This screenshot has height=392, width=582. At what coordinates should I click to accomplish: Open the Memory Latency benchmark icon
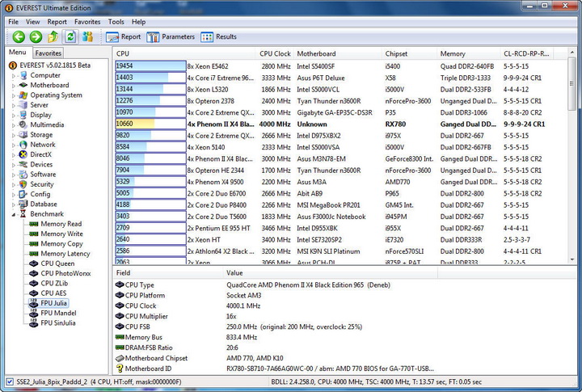(x=34, y=254)
